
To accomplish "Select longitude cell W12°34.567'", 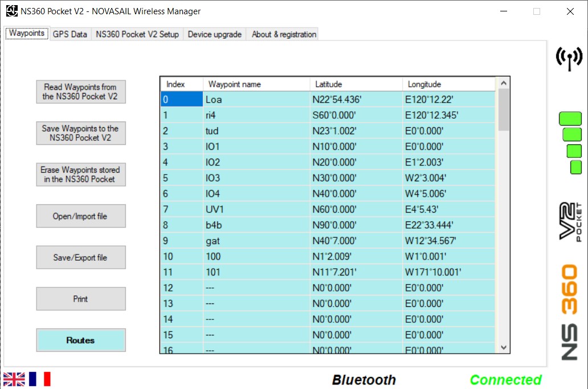I will (x=449, y=241).
